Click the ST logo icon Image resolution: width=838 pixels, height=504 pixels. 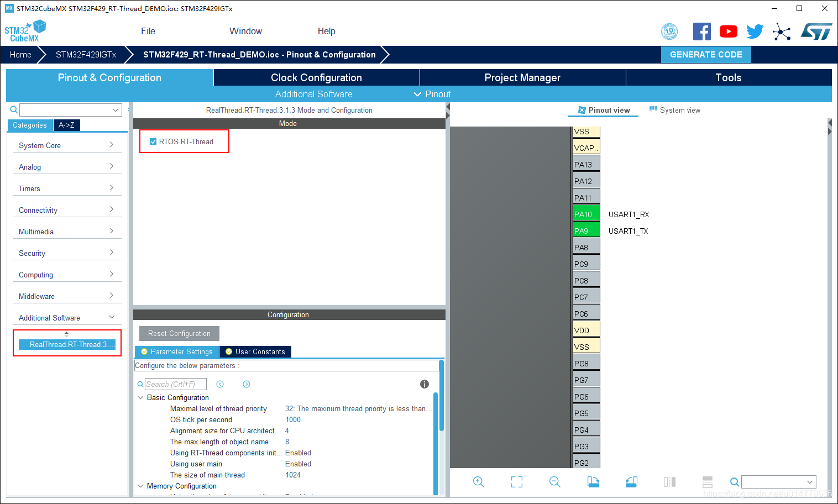(816, 32)
